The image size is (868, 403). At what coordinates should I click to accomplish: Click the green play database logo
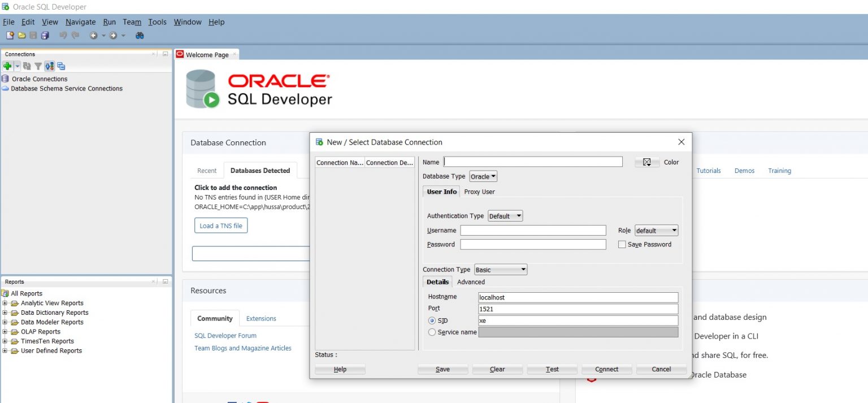pyautogui.click(x=202, y=89)
